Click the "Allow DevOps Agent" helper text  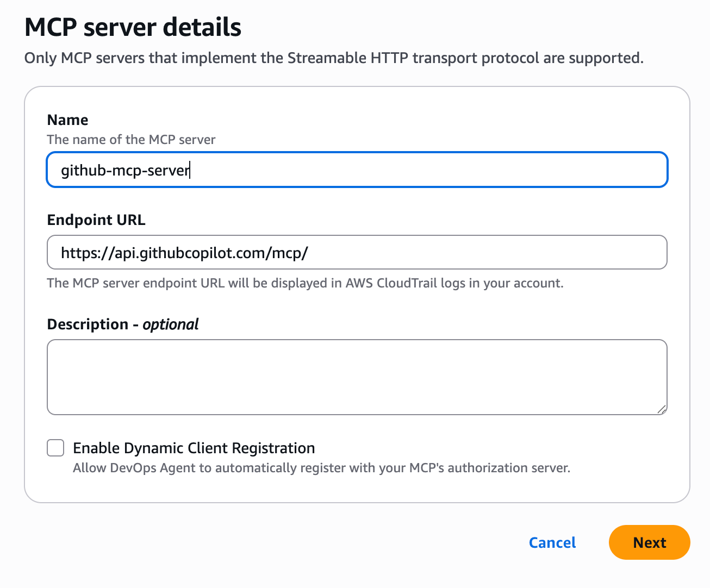click(x=321, y=468)
